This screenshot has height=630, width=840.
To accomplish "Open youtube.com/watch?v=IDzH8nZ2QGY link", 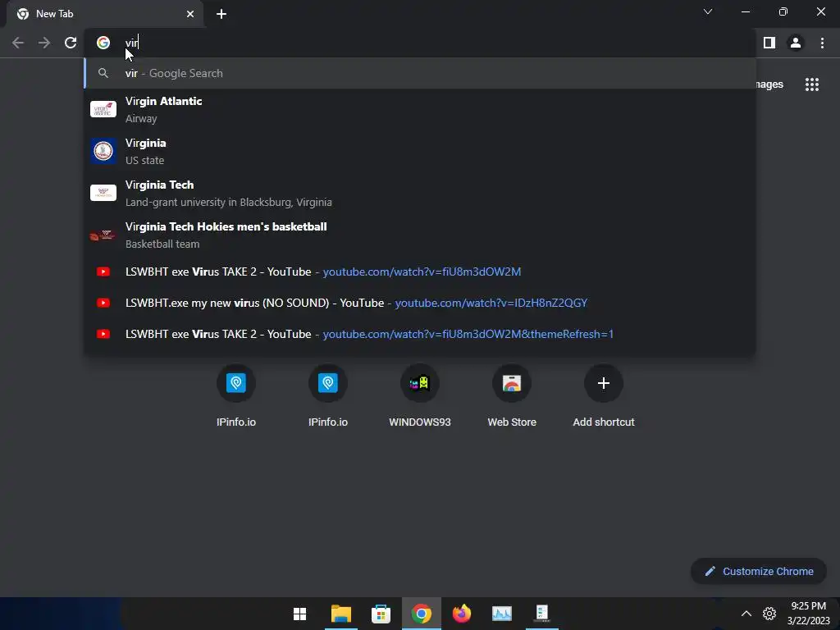I will (491, 303).
